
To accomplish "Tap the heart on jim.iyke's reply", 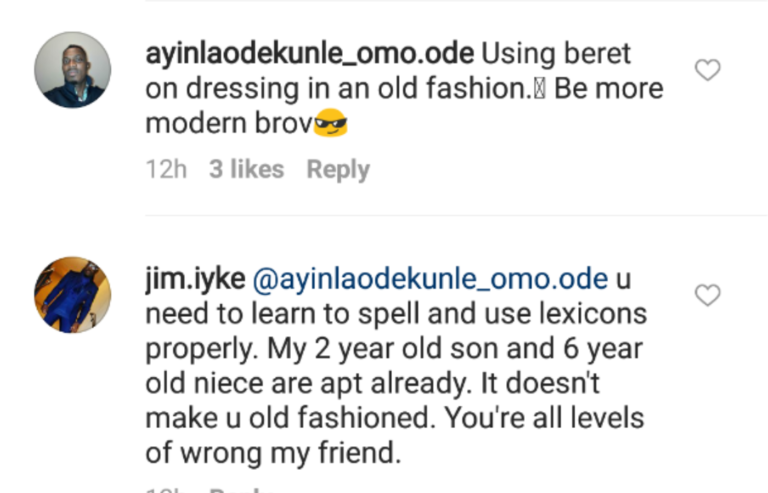I will pyautogui.click(x=707, y=295).
